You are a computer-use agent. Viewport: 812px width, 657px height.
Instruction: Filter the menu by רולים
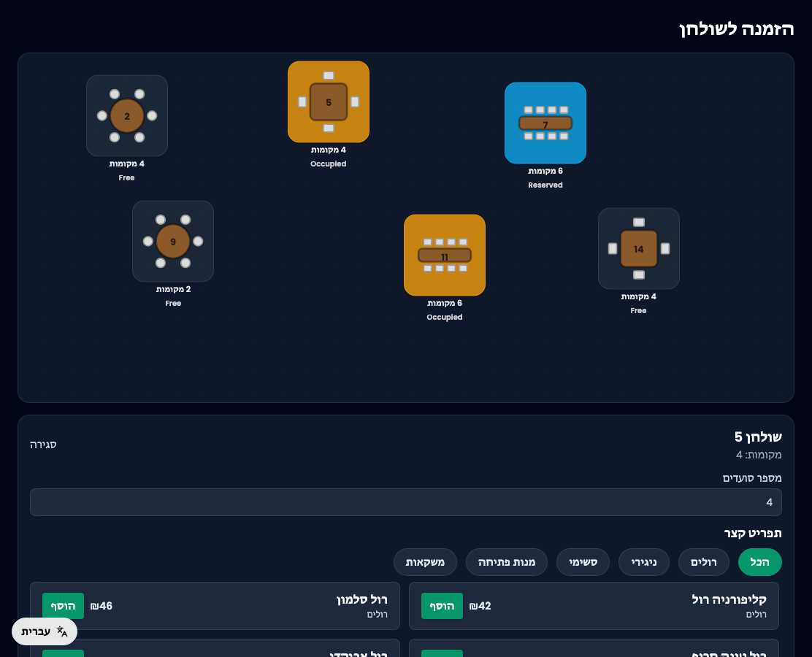click(x=704, y=562)
